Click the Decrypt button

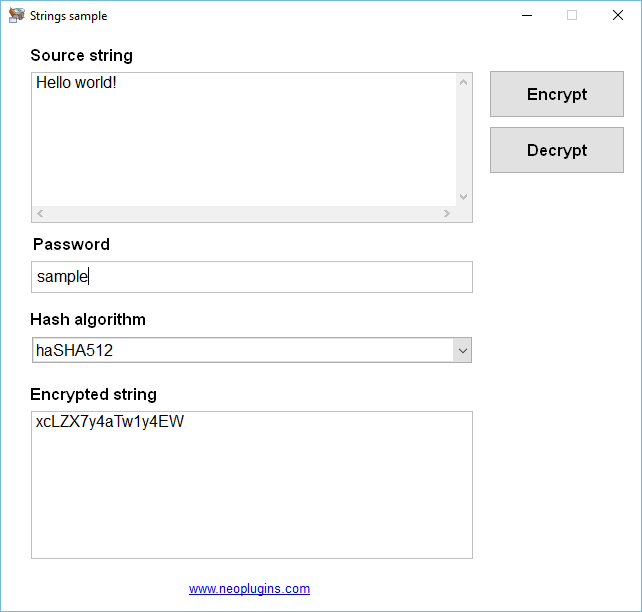(557, 150)
